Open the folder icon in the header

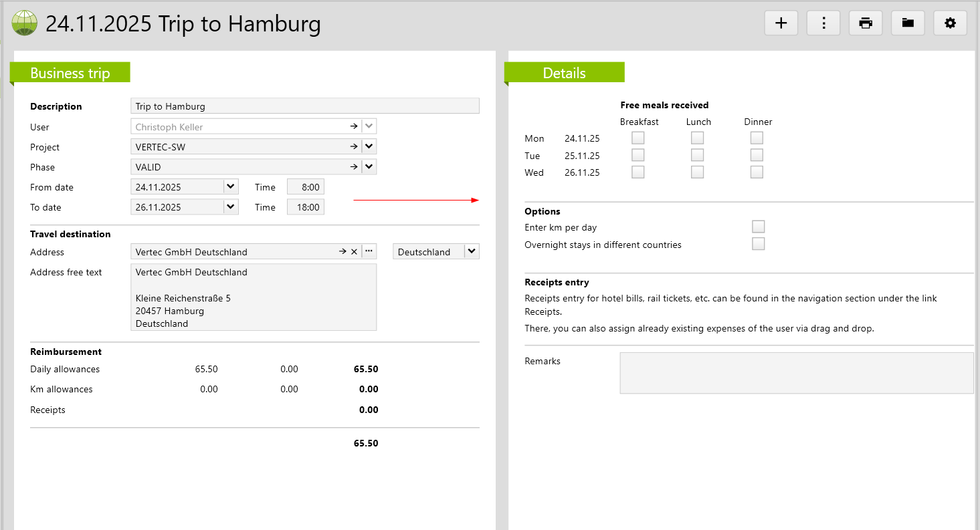click(908, 23)
